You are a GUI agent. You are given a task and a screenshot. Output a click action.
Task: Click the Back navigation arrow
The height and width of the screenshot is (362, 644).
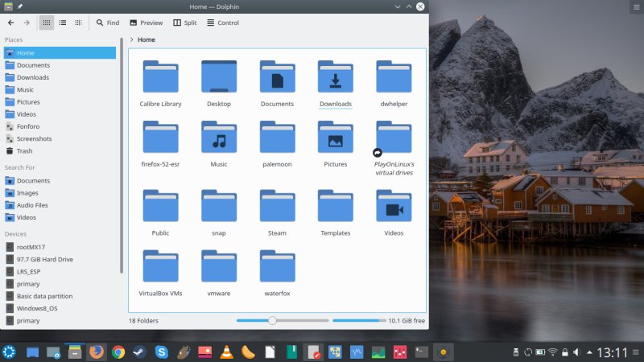(10, 23)
